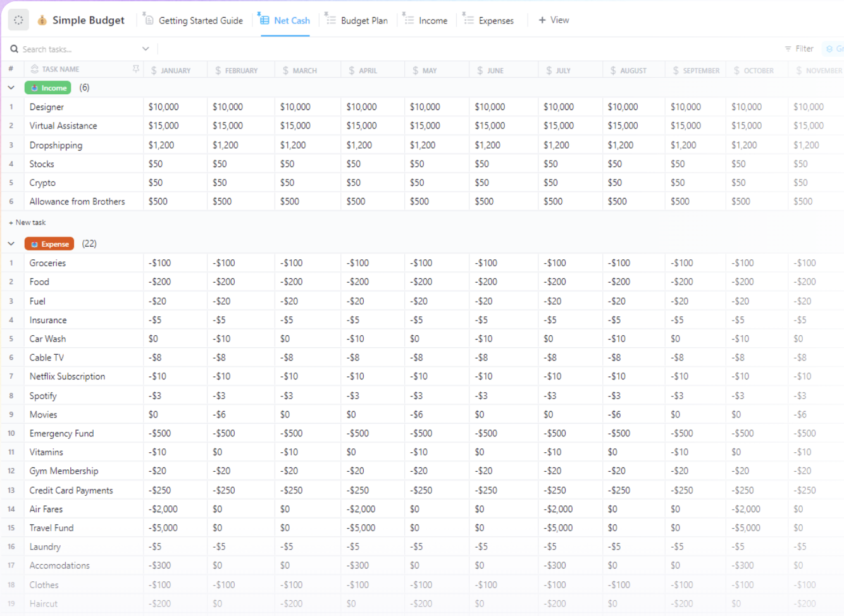
Task: Click the dollar icon in July header
Action: tap(549, 70)
